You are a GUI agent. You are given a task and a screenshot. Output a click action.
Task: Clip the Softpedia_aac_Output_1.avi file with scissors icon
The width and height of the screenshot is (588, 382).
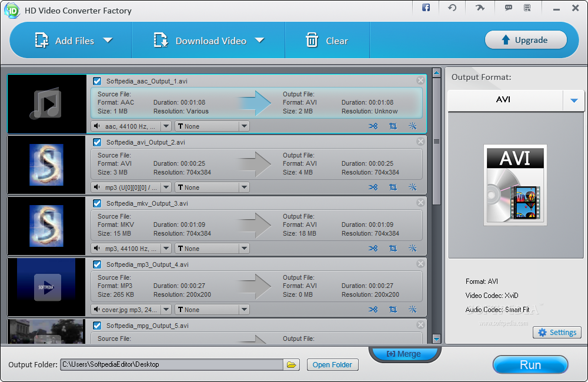pyautogui.click(x=373, y=126)
